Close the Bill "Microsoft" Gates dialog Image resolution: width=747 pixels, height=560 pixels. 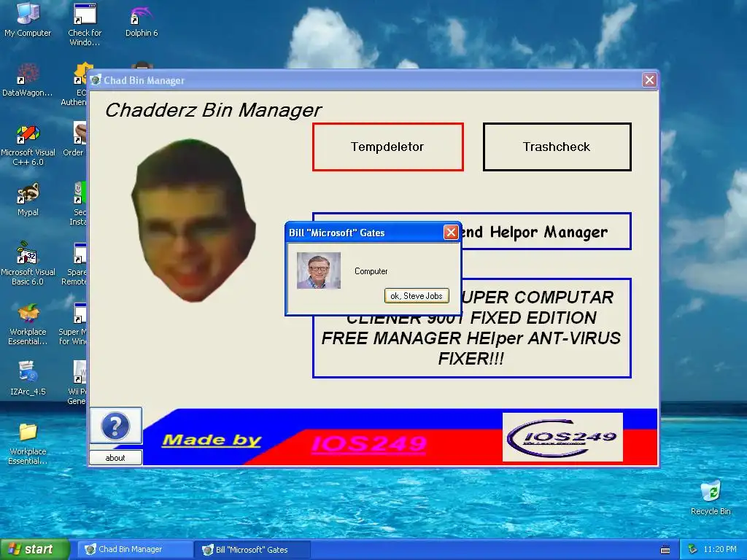click(x=451, y=233)
